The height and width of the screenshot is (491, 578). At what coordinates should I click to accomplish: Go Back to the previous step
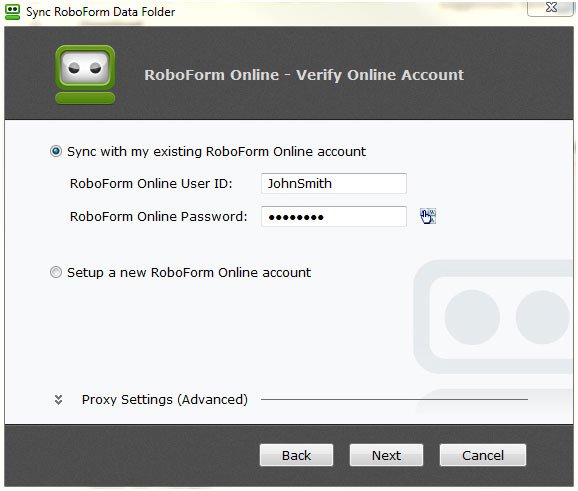click(296, 455)
